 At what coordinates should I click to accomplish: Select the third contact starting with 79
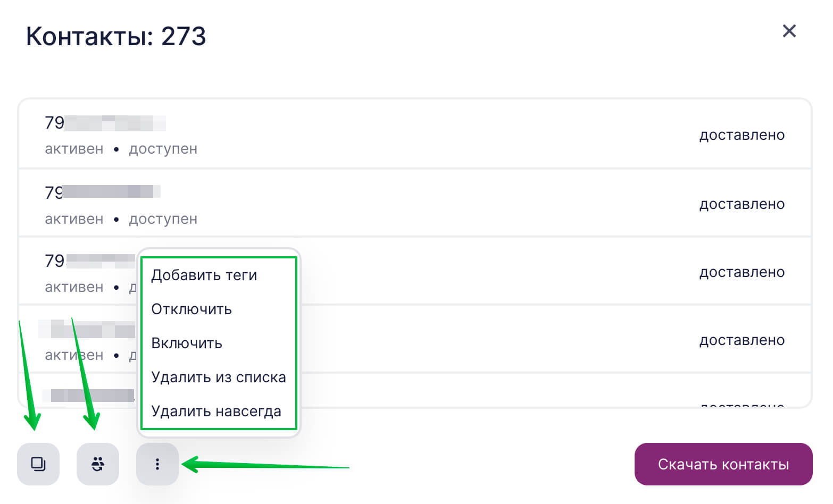[89, 261]
